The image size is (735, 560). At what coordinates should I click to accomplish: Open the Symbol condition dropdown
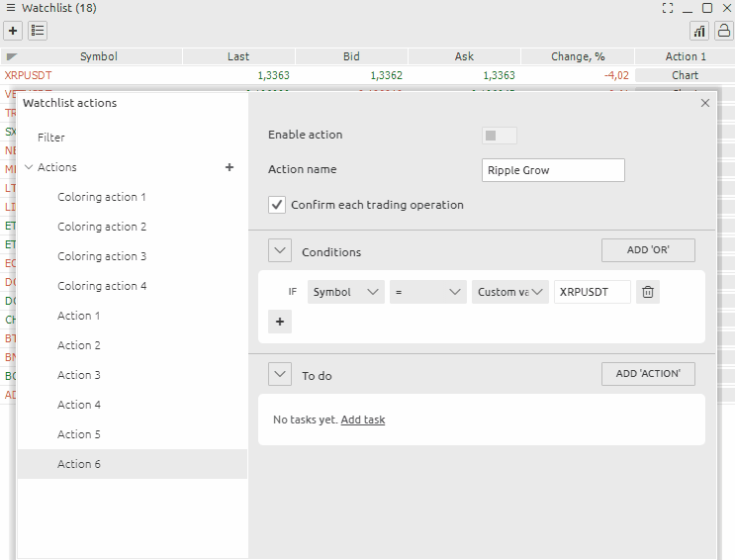click(x=345, y=292)
